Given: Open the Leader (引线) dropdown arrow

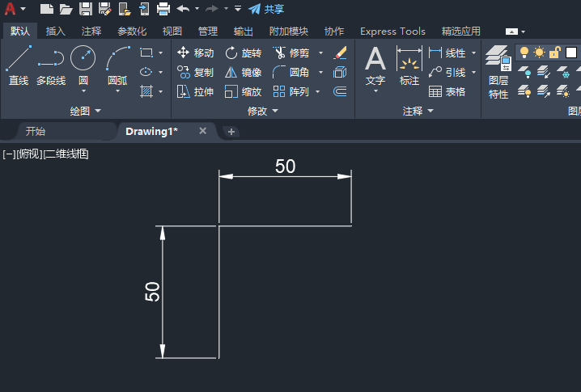Looking at the screenshot, I should [473, 72].
